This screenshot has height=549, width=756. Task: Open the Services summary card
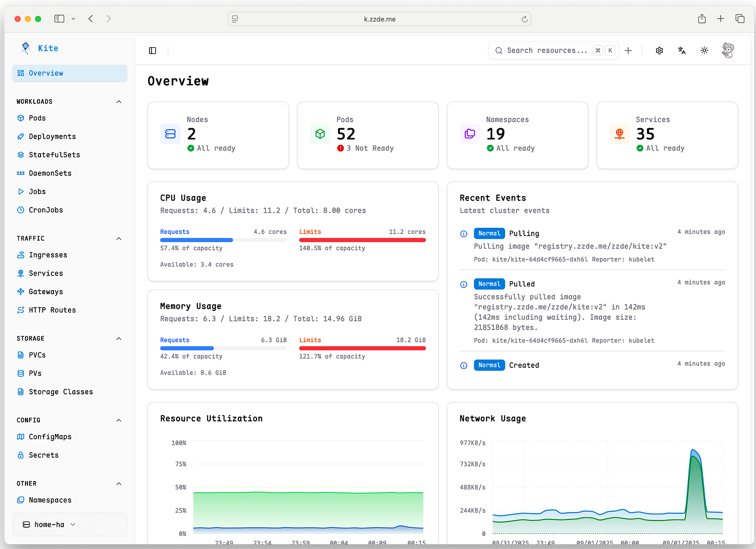[667, 135]
